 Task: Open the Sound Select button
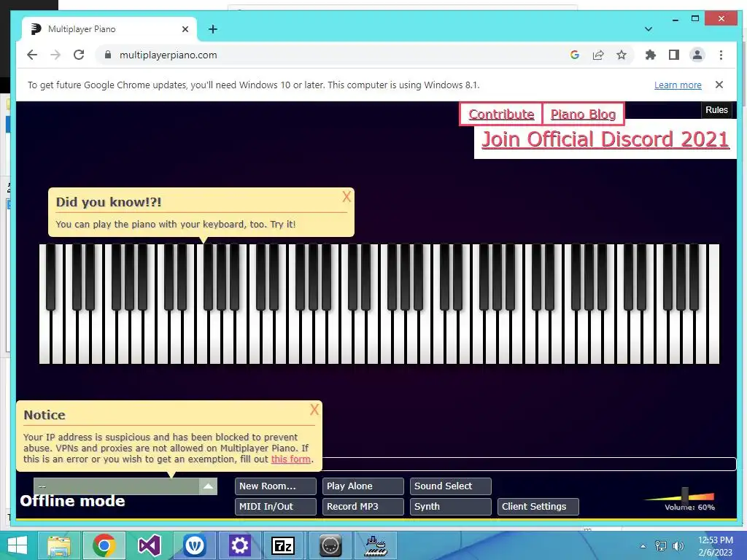[451, 486]
